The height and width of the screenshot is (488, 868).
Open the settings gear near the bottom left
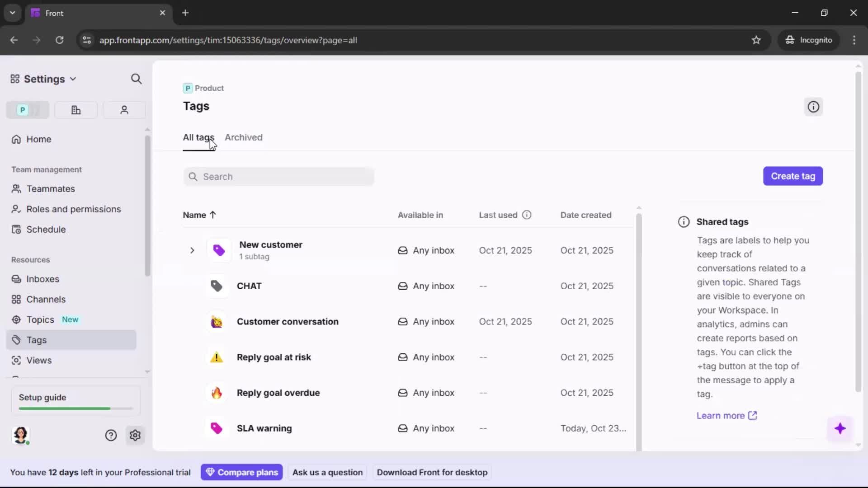135,435
